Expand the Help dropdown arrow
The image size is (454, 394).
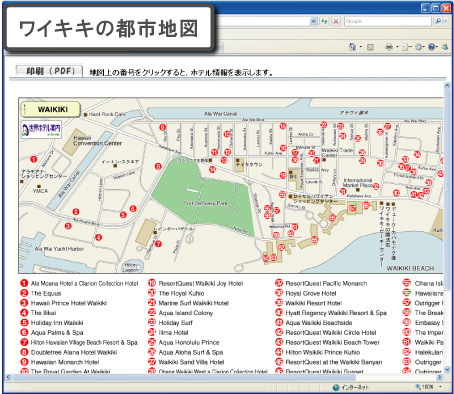tap(437, 47)
